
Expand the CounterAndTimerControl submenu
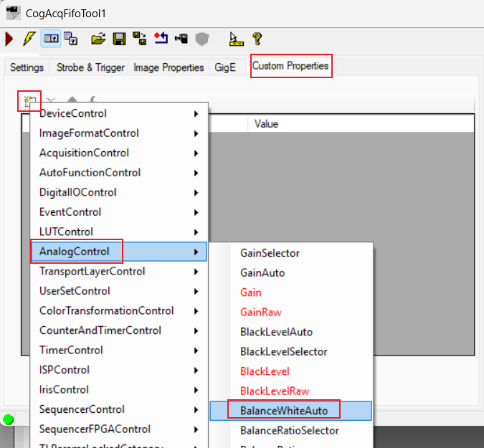click(x=119, y=330)
